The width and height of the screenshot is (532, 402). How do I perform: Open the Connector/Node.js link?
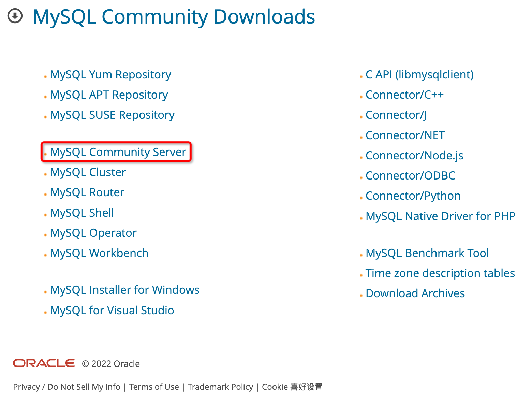click(414, 156)
